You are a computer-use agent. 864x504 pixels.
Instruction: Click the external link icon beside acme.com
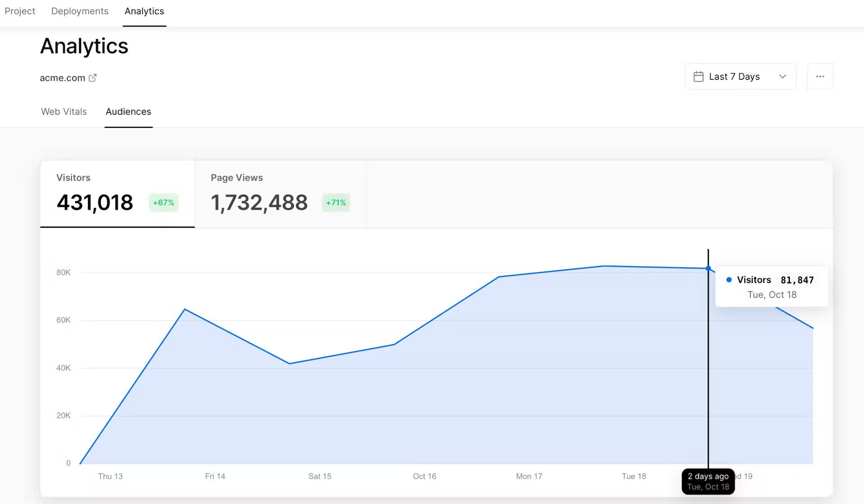pos(93,78)
